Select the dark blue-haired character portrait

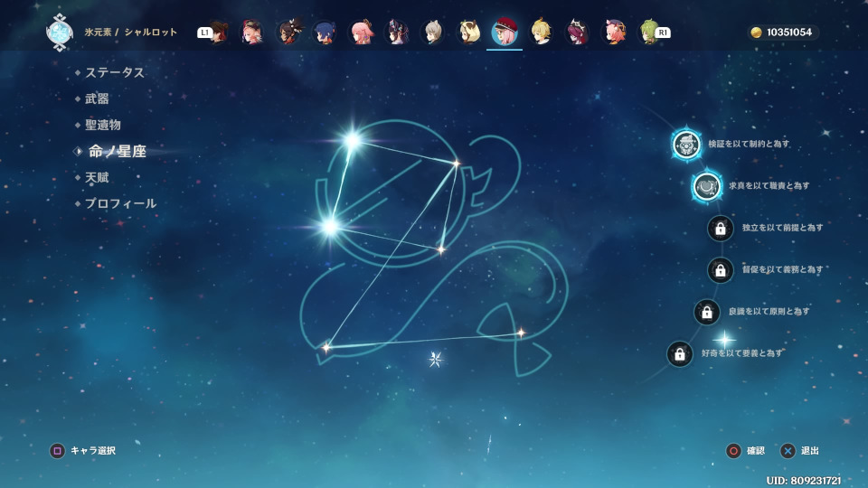pyautogui.click(x=325, y=33)
